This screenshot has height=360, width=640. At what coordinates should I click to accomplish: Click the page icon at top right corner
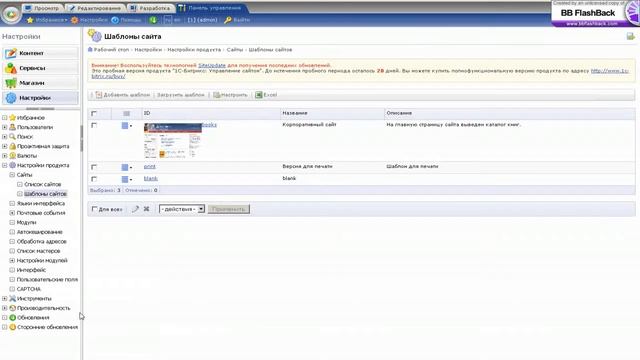point(631,37)
